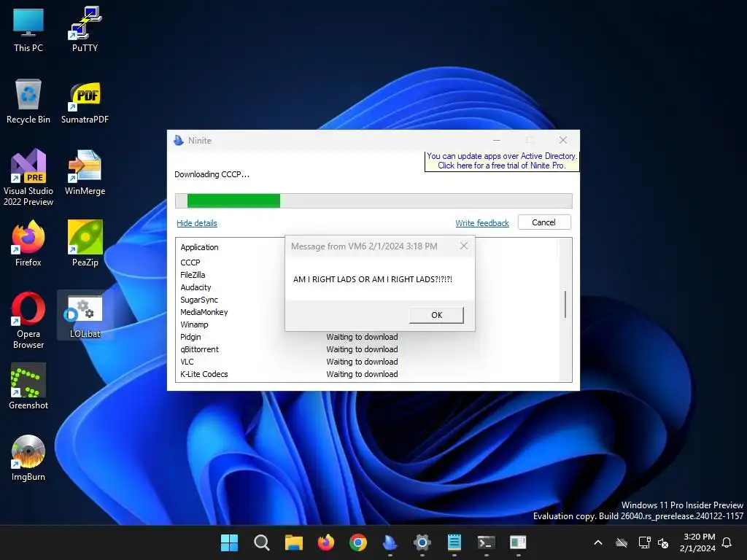The width and height of the screenshot is (747, 560).
Task: Select SugarSync in the application list
Action: (198, 300)
